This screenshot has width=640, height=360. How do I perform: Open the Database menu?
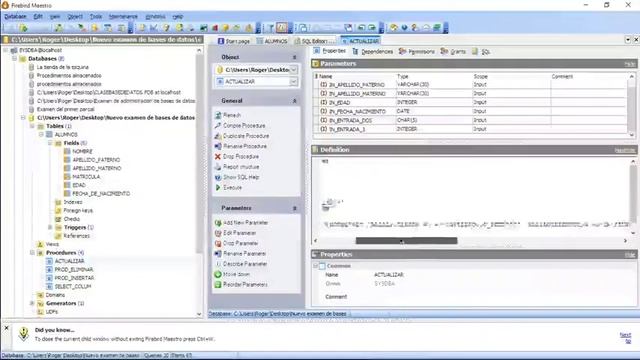tap(15, 16)
